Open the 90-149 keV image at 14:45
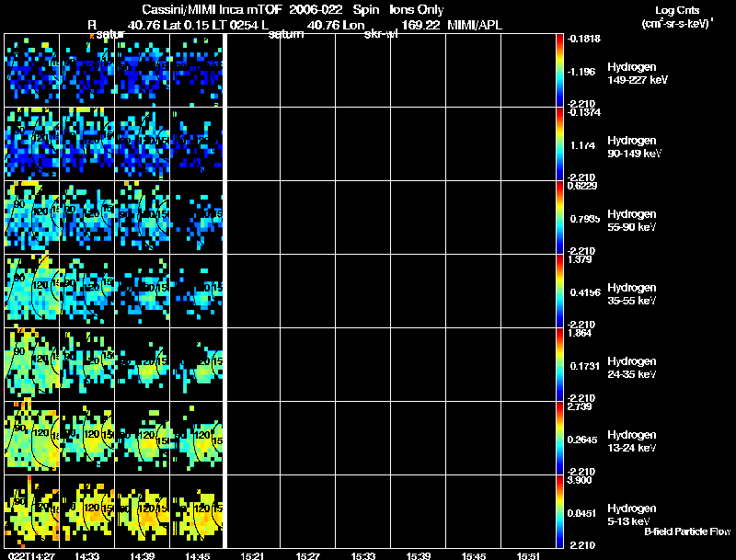 click(x=197, y=143)
